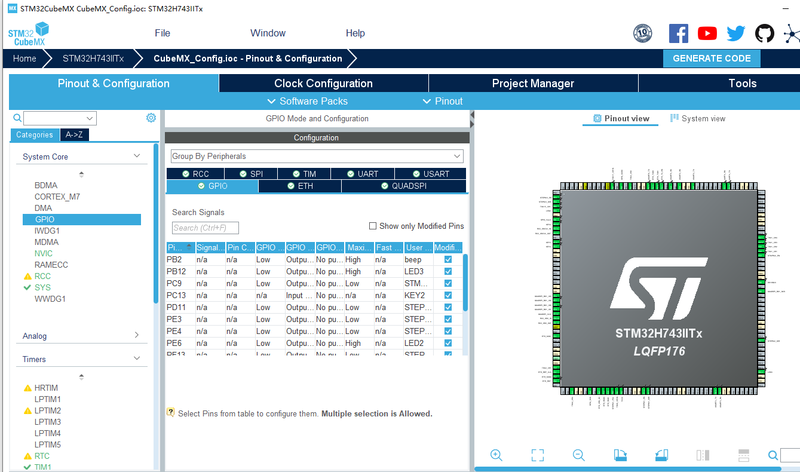Select the Pinout & Configuration tab
Screen dimensions: 800x472
pos(114,83)
